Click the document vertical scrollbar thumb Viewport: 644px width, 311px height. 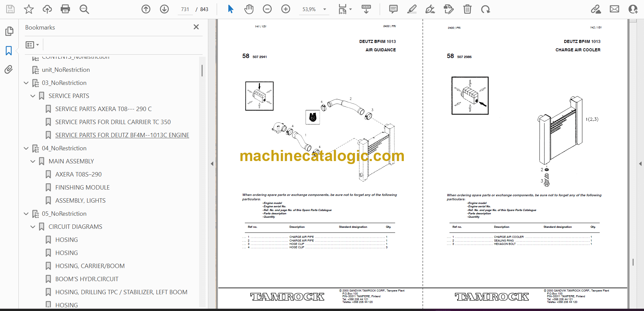pyautogui.click(x=633, y=262)
